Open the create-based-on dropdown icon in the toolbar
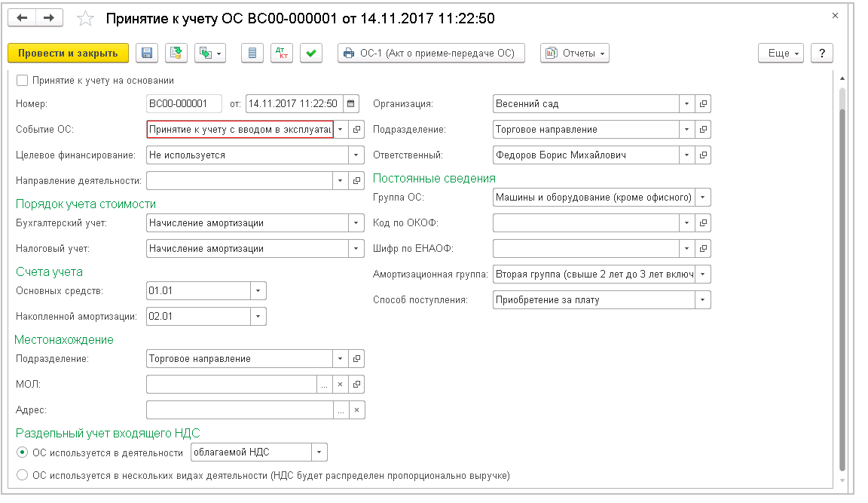 pyautogui.click(x=210, y=54)
